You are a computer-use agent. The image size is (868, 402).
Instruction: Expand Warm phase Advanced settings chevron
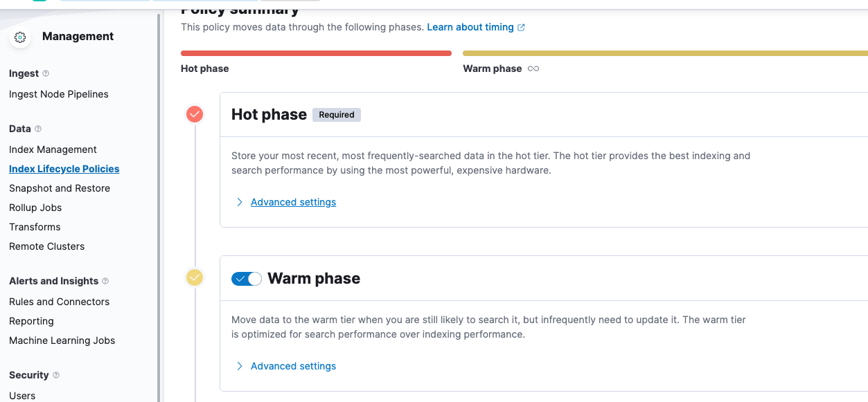[x=240, y=366]
